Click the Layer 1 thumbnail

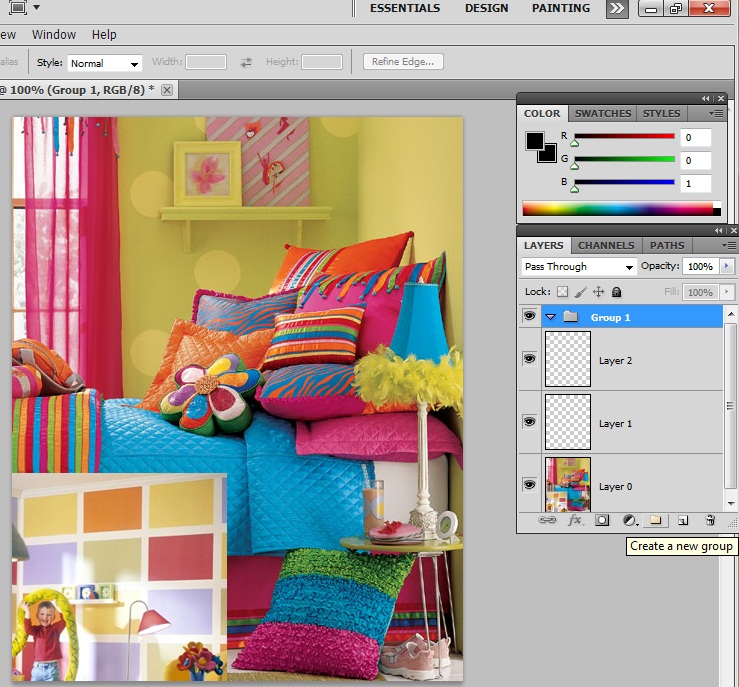pyautogui.click(x=567, y=422)
